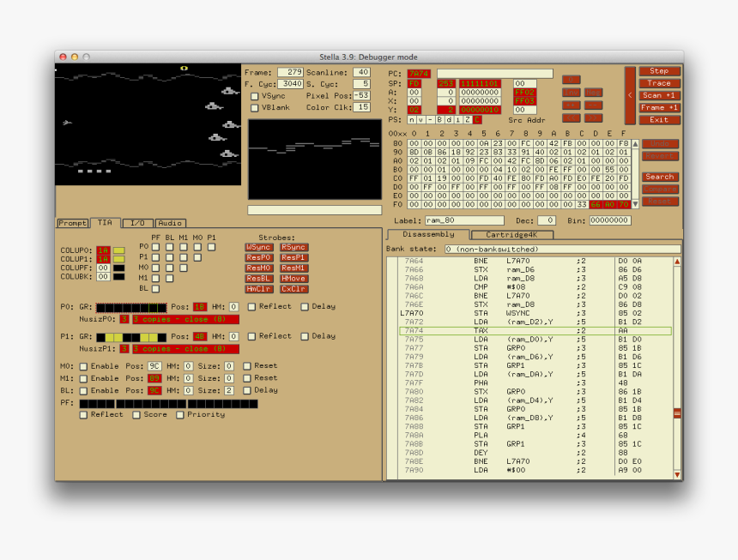Check the M0 Enable checkbox
This screenshot has width=738, height=560.
(x=83, y=366)
